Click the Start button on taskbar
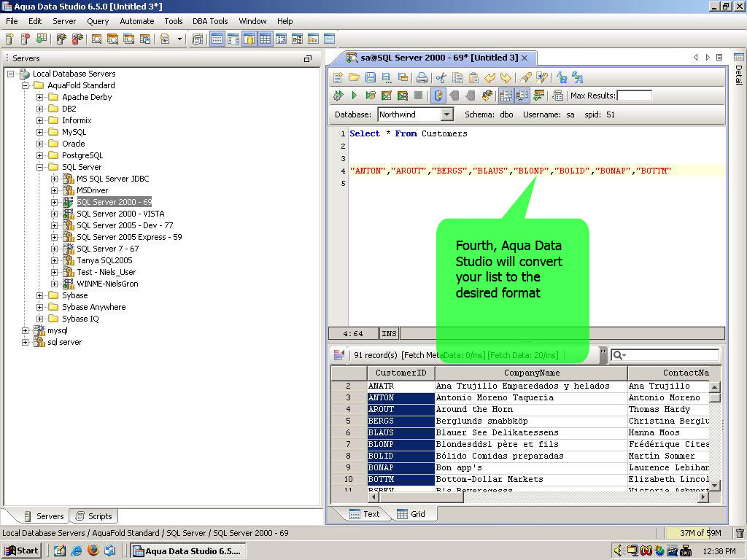 pos(22,551)
